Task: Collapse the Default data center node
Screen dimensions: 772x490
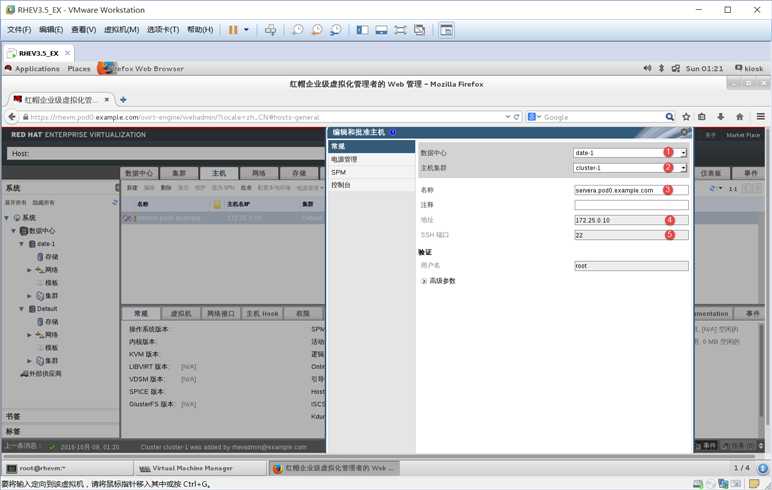Action: click(22, 309)
